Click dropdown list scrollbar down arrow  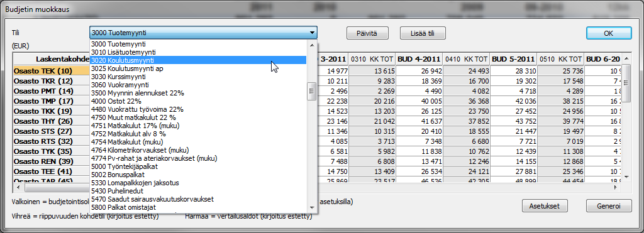point(312,208)
